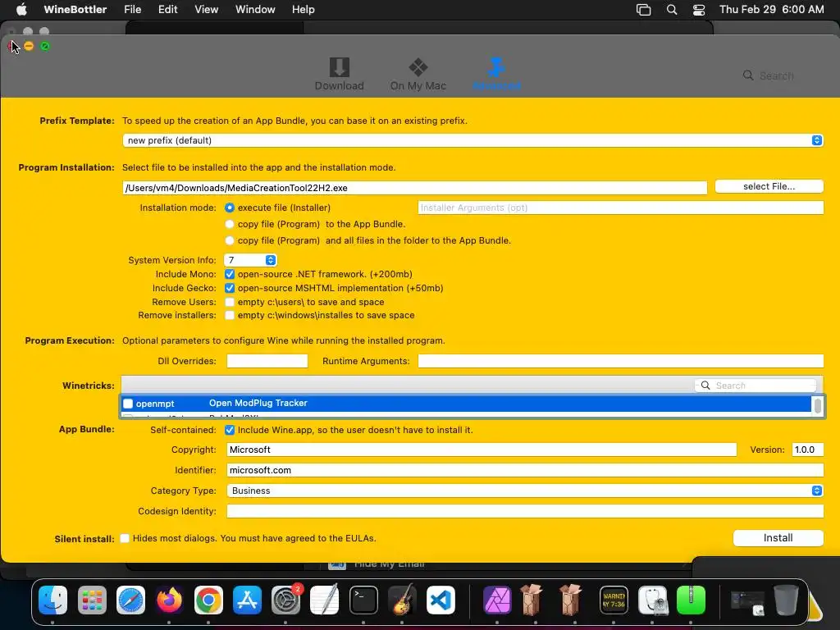Enable the Remove Users checkbox

point(230,302)
